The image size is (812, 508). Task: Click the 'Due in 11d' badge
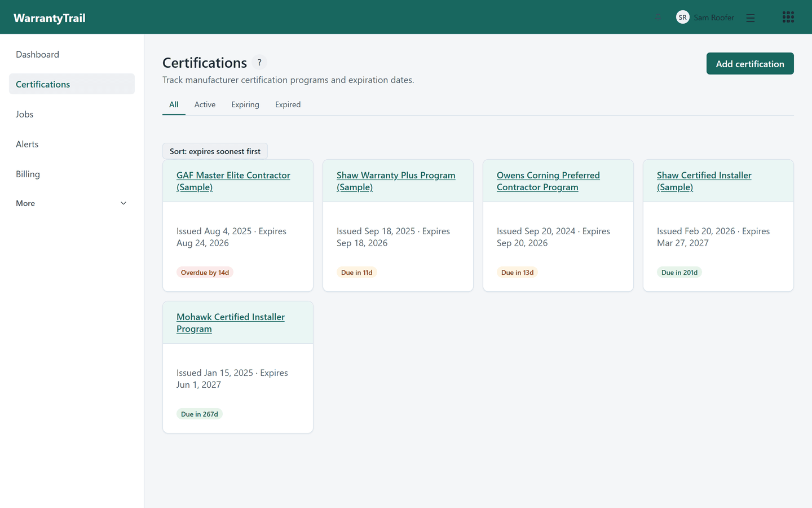pos(357,273)
